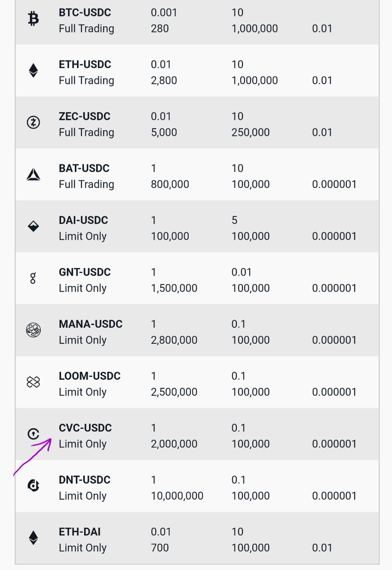
Task: Select the ETH-DAI pair name
Action: coord(80,532)
